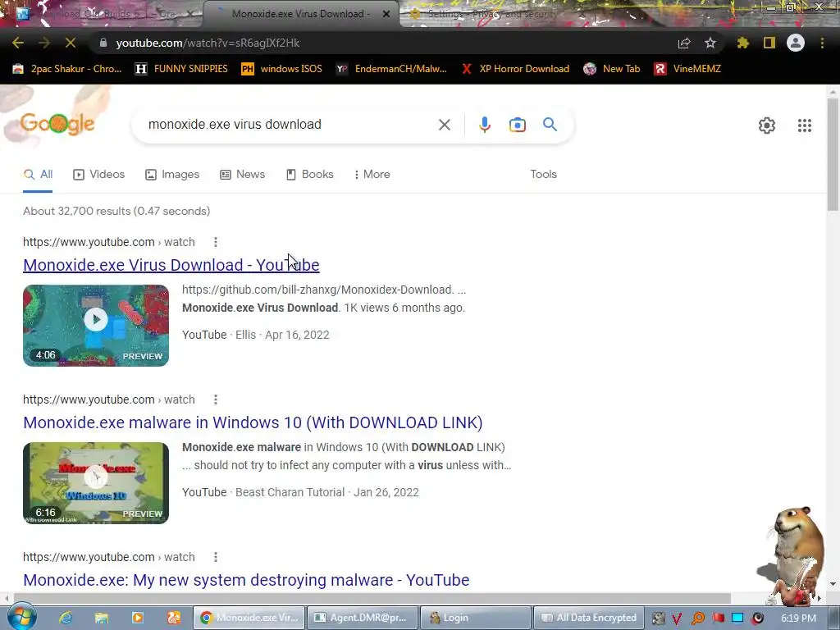Switch to the Books results tab
The image size is (840, 630).
309,174
